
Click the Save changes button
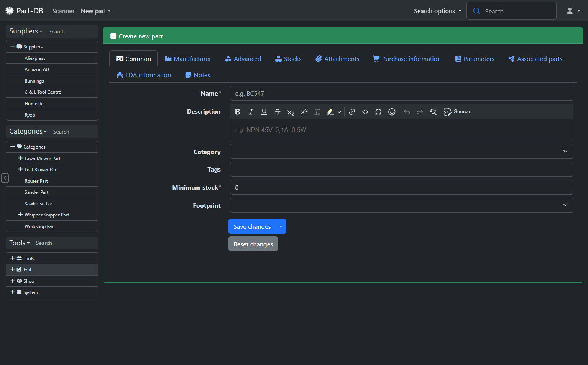coord(252,226)
